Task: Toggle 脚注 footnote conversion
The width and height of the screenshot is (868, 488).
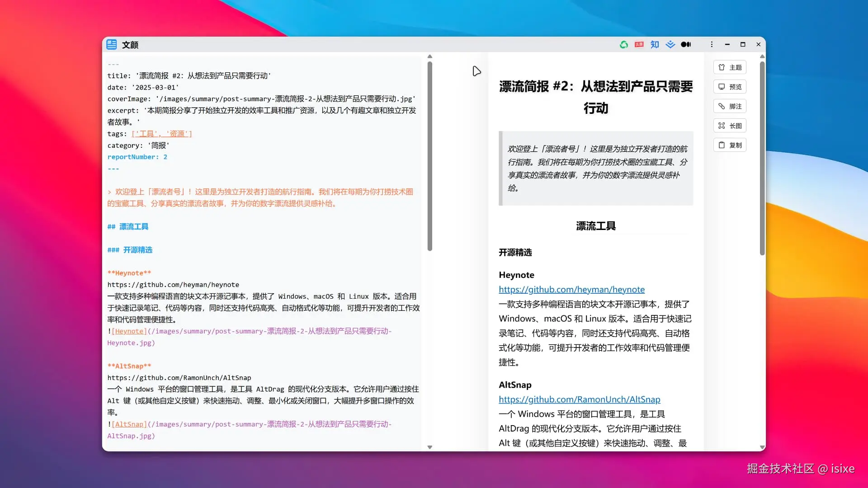Action: click(x=730, y=106)
